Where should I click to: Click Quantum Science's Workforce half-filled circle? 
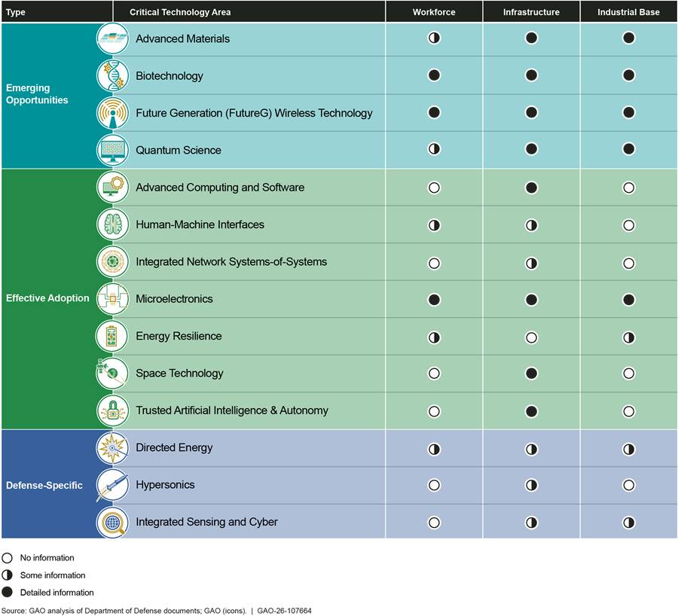(x=434, y=150)
